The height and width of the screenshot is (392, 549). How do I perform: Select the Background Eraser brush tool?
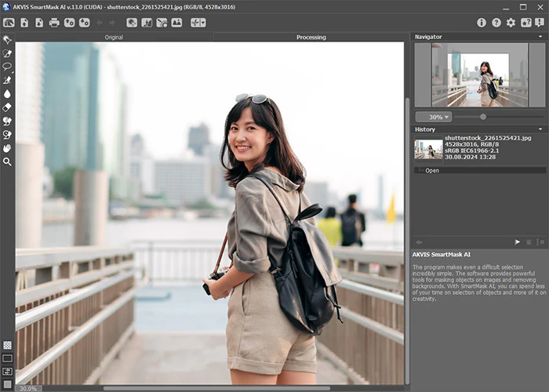pyautogui.click(x=7, y=121)
